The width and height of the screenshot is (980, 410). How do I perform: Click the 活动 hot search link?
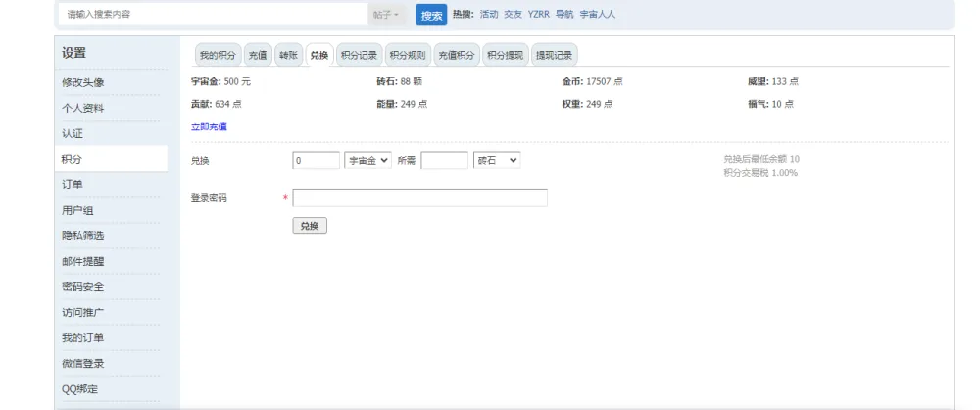(488, 15)
